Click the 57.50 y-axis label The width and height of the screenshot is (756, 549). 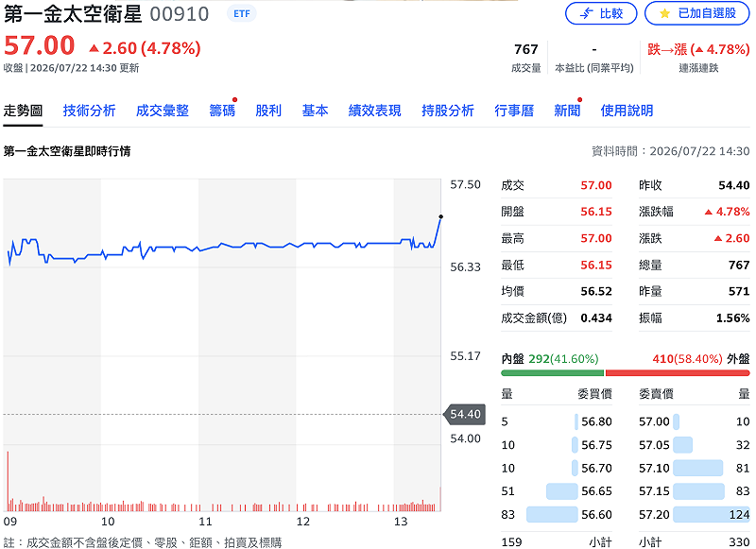(465, 184)
